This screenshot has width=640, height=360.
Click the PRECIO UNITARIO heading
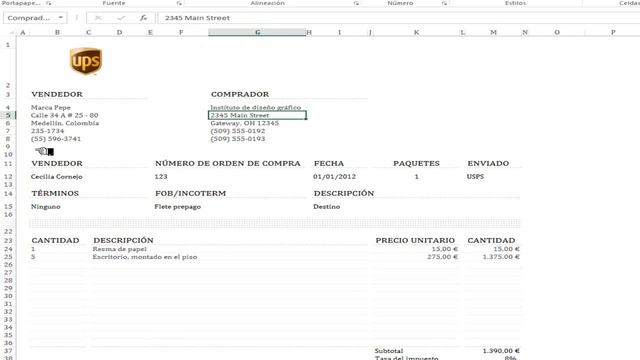415,240
